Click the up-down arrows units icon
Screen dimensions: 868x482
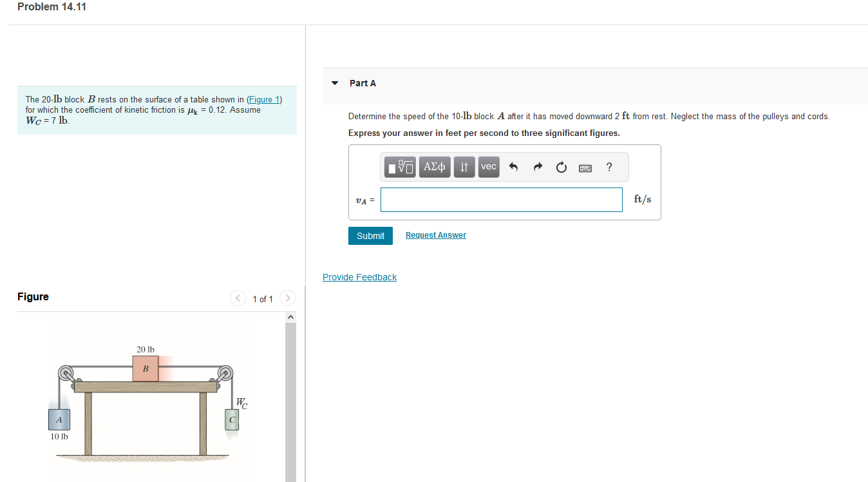[x=464, y=166]
